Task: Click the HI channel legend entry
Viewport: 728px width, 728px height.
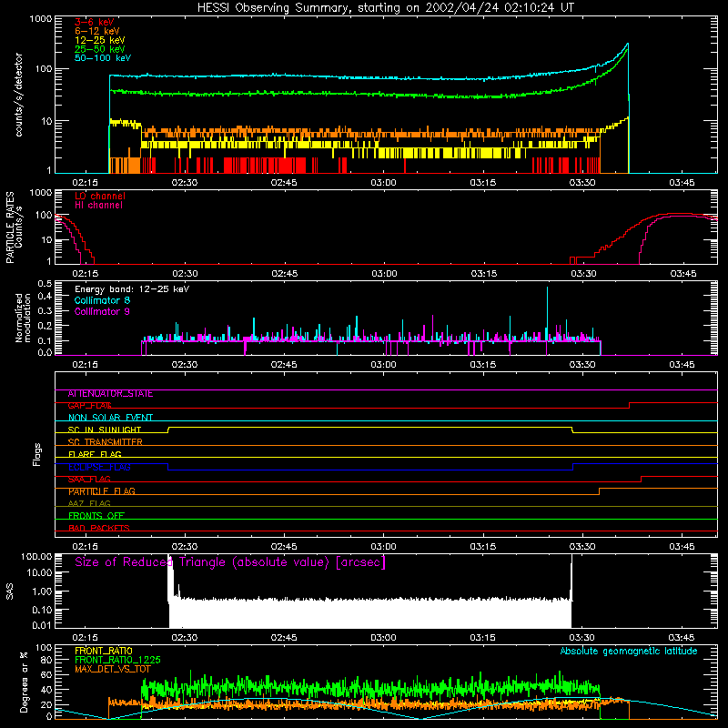Action: 98,205
